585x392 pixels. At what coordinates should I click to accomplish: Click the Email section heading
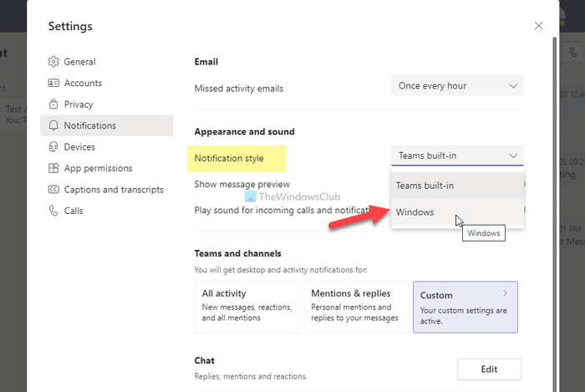(x=206, y=62)
